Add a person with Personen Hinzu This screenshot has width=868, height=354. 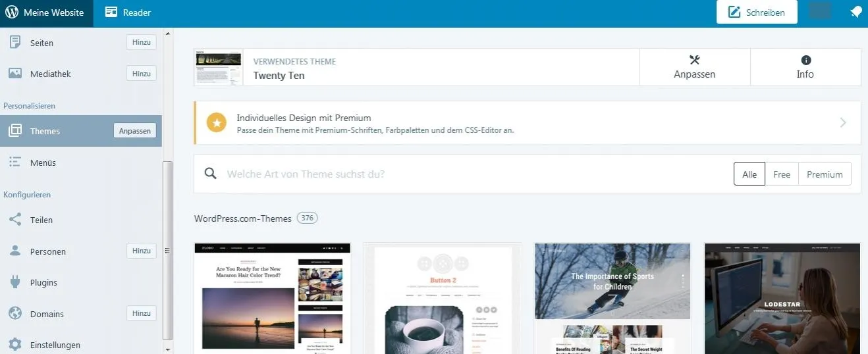[x=142, y=251]
